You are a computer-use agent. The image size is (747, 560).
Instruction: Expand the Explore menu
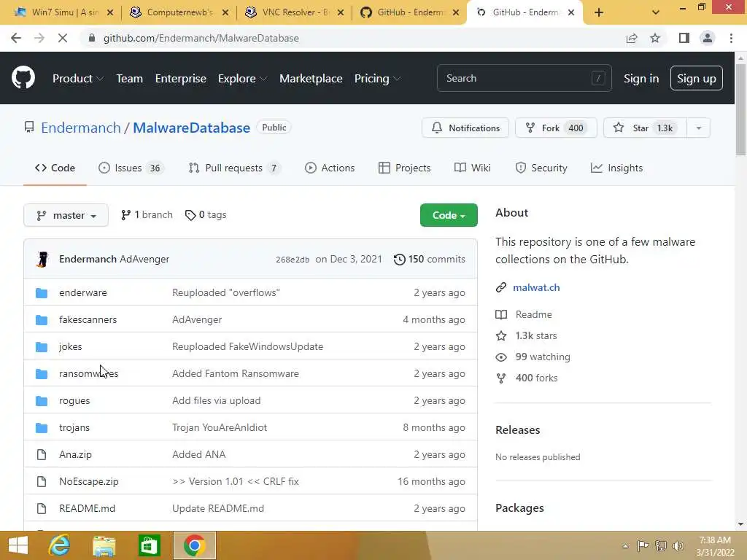tap(242, 79)
